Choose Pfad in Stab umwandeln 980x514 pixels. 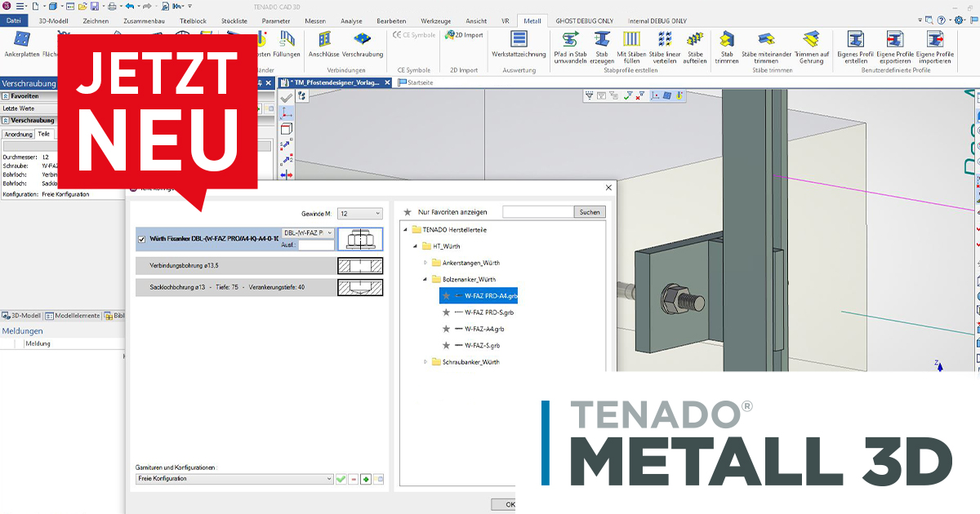[571, 47]
